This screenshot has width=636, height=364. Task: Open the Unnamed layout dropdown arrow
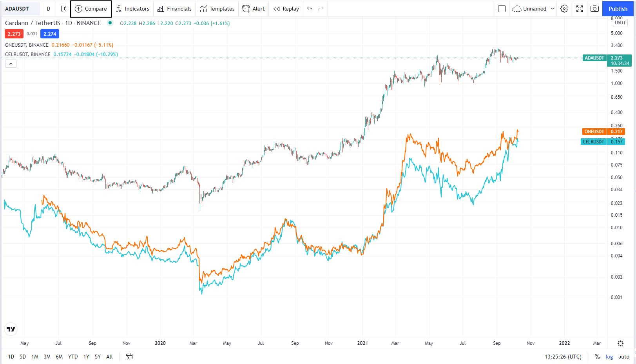(x=553, y=9)
